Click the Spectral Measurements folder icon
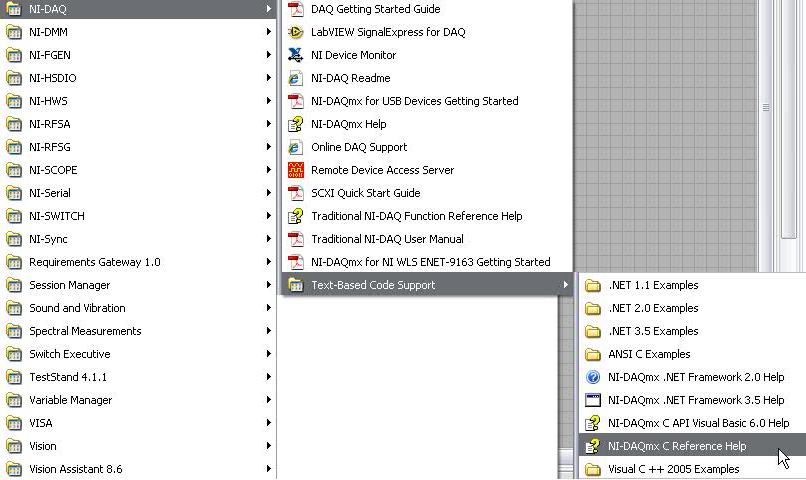The image size is (806, 480). pyautogui.click(x=14, y=331)
